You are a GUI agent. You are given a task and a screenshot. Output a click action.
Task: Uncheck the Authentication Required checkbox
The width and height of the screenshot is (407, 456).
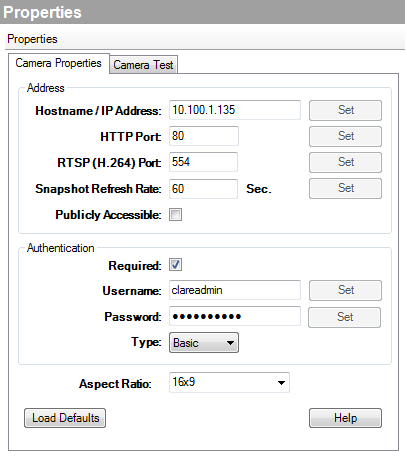(x=175, y=265)
